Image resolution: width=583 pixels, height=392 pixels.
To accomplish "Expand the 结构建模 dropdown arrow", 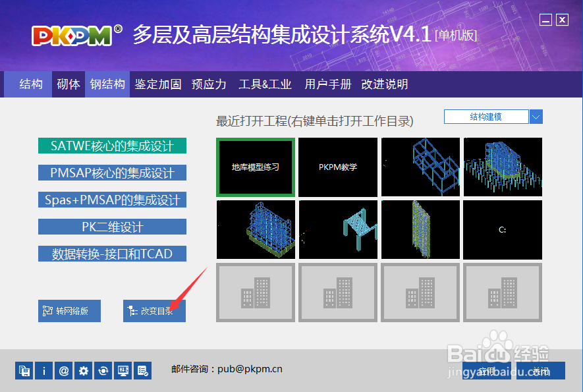I will point(536,117).
